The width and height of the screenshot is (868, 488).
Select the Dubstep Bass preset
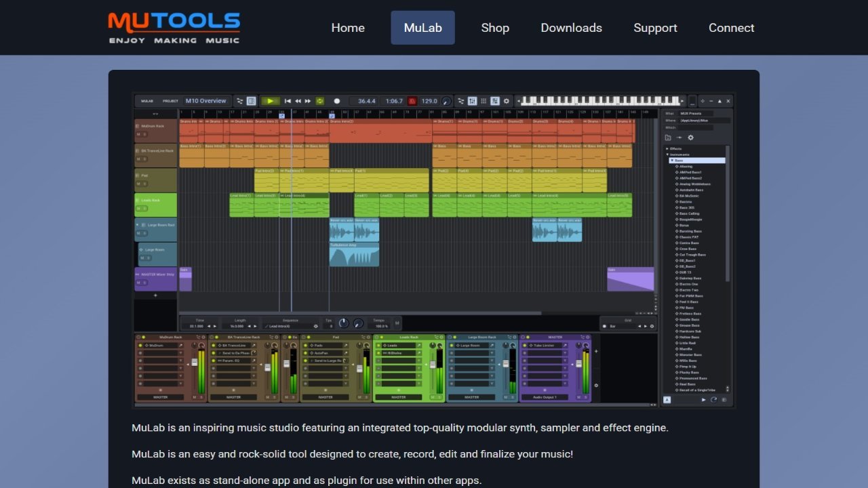click(x=690, y=278)
